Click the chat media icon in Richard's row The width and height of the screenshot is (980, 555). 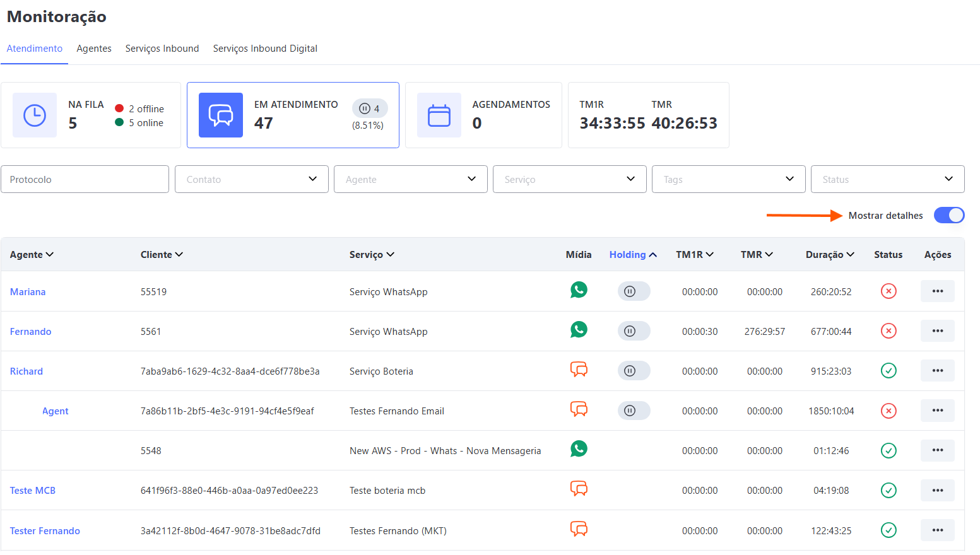coord(579,370)
